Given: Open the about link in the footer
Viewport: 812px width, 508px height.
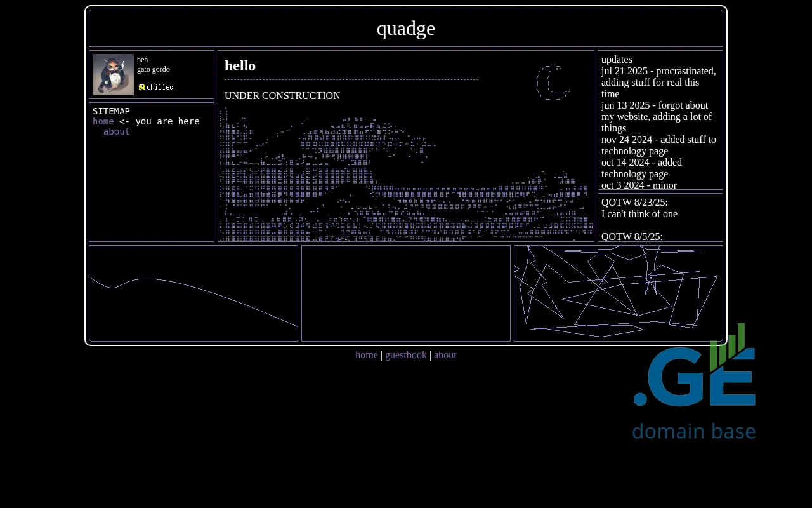Looking at the screenshot, I should point(445,355).
